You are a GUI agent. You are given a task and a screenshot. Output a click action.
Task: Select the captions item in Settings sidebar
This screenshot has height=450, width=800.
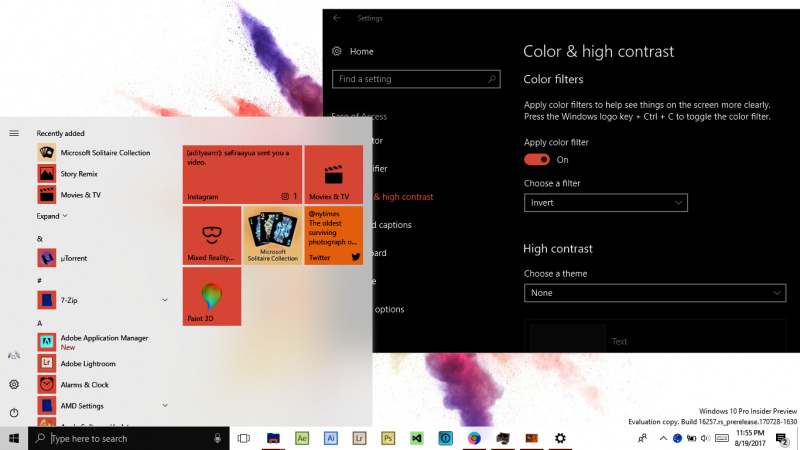[392, 224]
